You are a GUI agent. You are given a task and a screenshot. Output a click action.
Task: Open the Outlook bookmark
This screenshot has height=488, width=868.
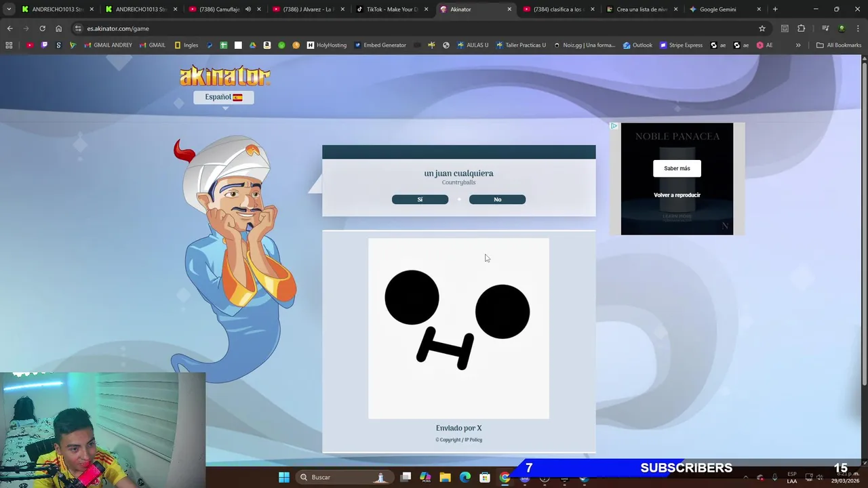tap(637, 45)
